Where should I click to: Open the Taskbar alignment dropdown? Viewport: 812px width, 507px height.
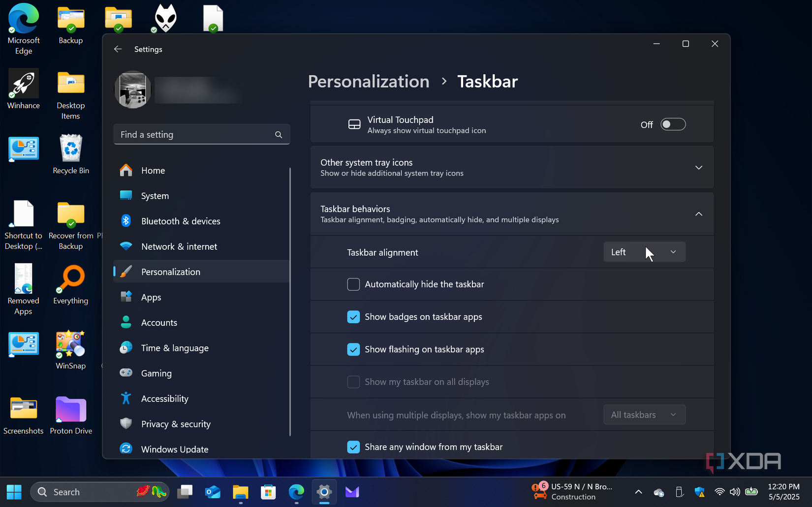pos(644,252)
